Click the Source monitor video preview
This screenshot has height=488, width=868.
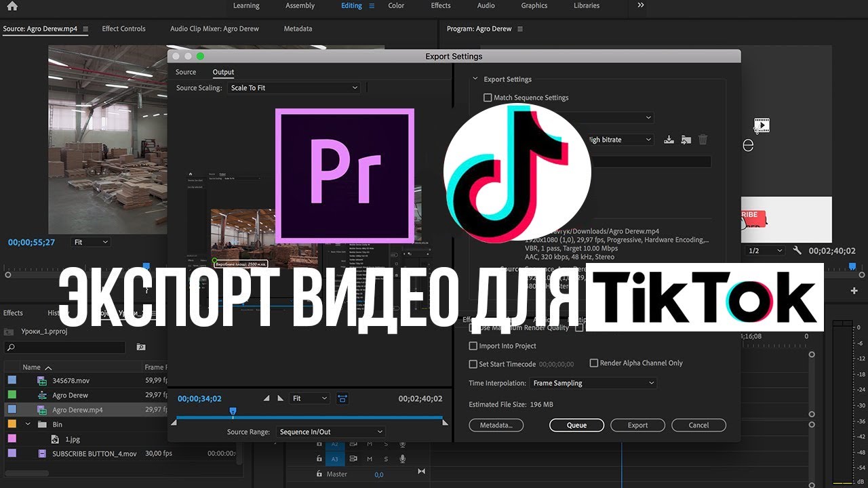(108, 140)
